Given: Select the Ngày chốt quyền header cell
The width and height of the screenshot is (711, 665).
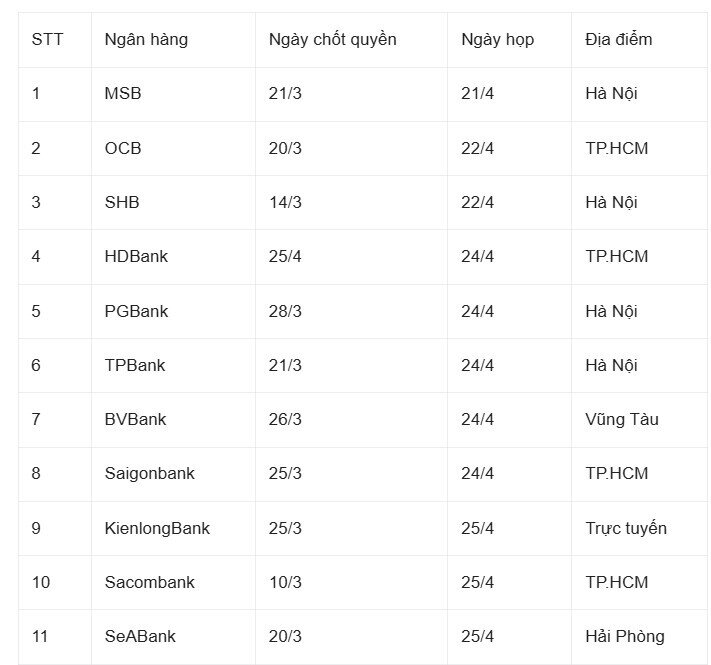Looking at the screenshot, I should pyautogui.click(x=332, y=40).
